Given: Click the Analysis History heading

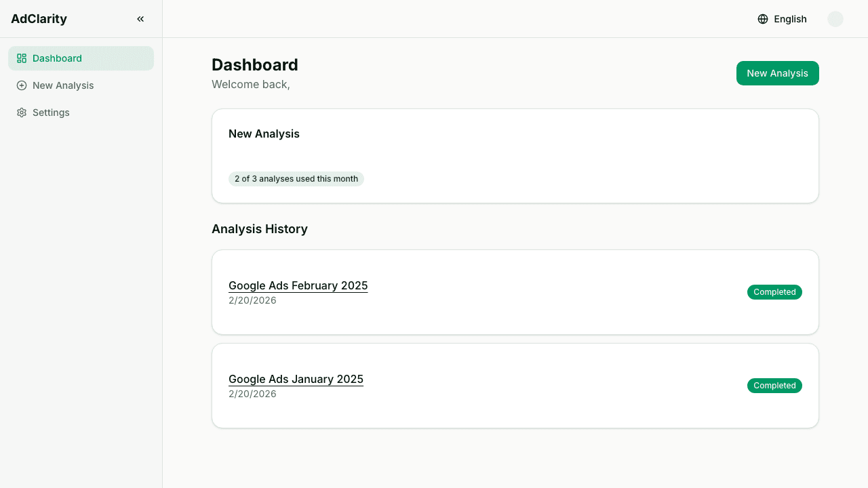Looking at the screenshot, I should tap(260, 229).
